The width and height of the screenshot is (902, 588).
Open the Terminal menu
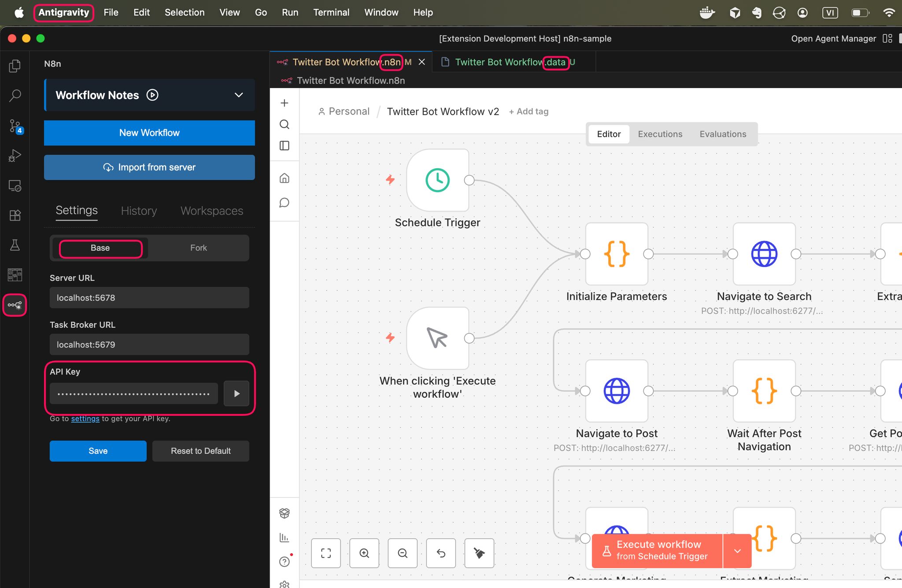click(331, 12)
